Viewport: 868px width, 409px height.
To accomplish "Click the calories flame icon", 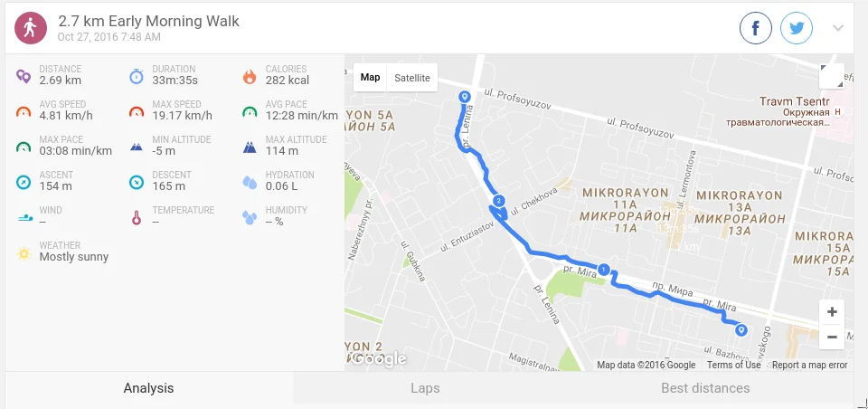I will pos(250,76).
